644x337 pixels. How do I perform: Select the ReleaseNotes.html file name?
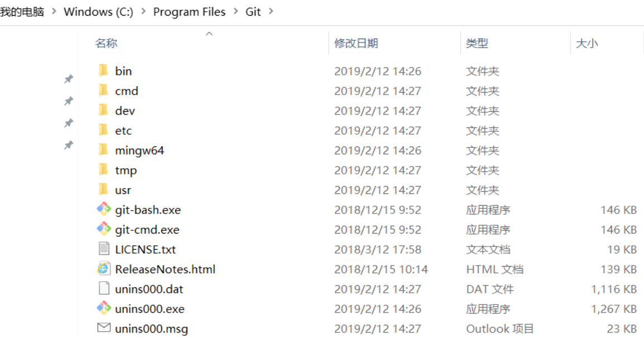click(x=165, y=269)
